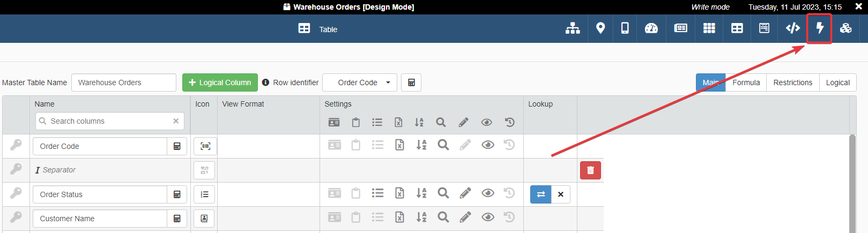Open Order Status column type calculator button
The image size is (868, 233).
tap(177, 194)
